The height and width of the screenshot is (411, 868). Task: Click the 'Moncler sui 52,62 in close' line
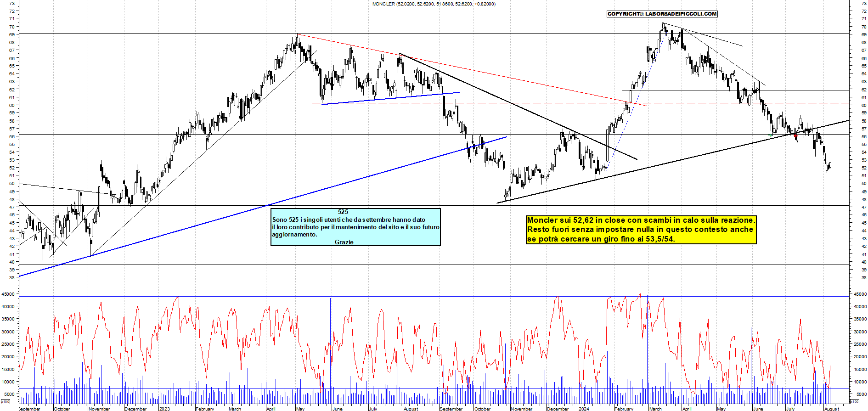point(641,220)
